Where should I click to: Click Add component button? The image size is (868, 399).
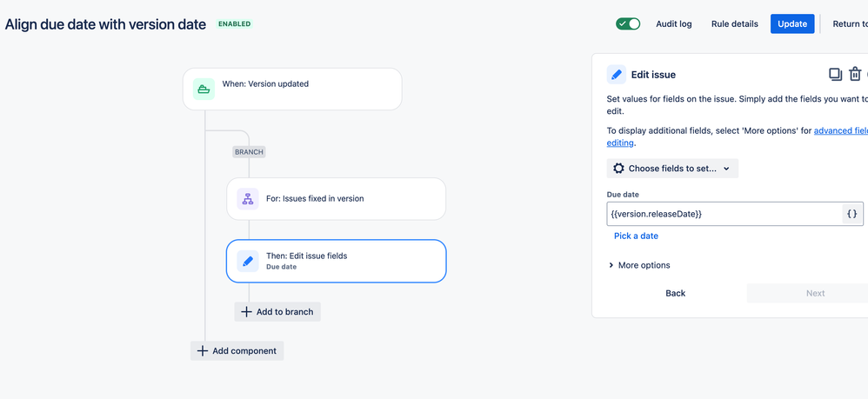[x=237, y=351]
